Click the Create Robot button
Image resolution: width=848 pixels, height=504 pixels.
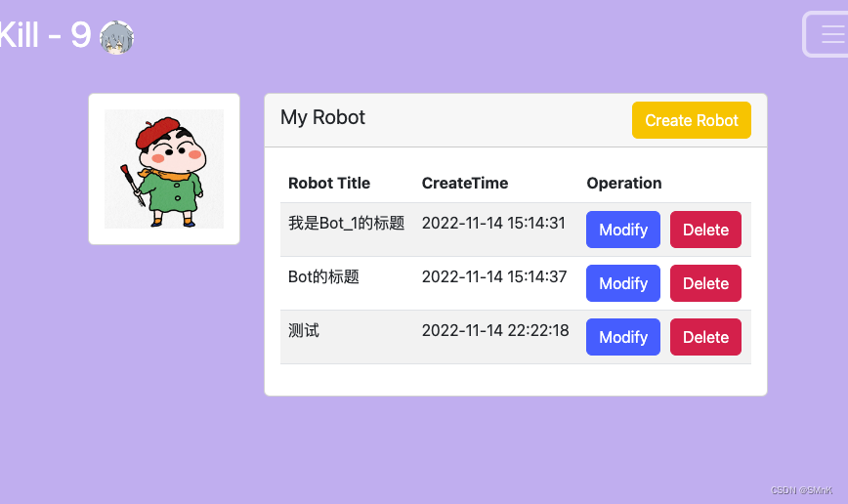pos(691,120)
